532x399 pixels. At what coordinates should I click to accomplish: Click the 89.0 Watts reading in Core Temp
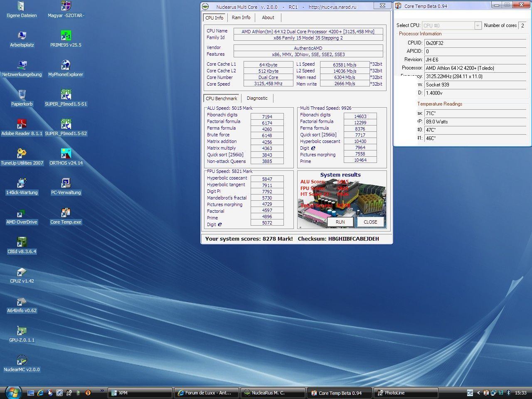click(x=475, y=122)
